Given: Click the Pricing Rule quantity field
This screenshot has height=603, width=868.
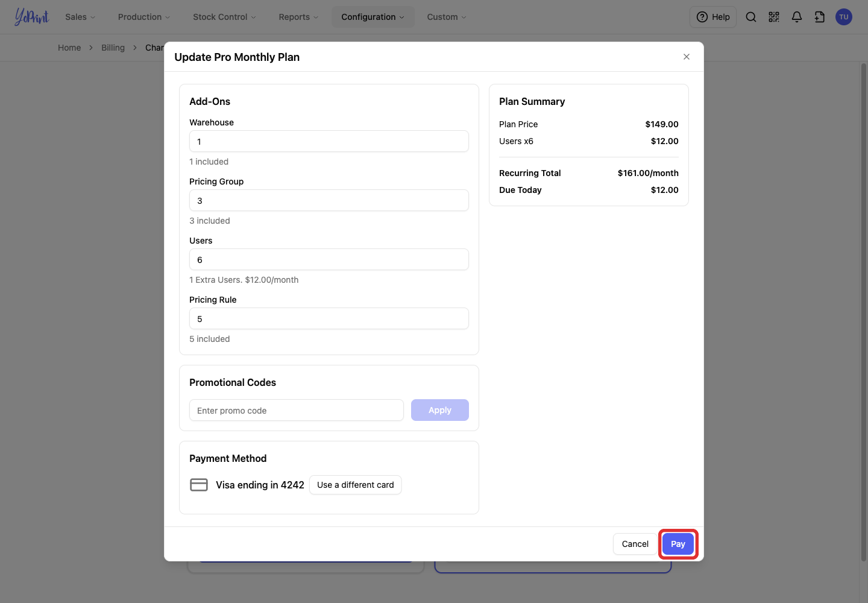Looking at the screenshot, I should (x=329, y=318).
